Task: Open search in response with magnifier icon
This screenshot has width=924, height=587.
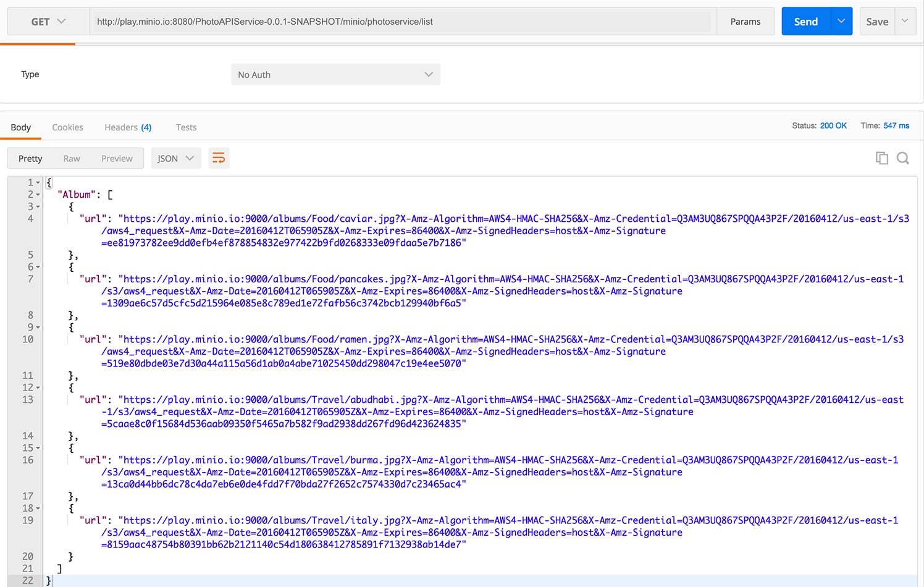Action: [x=902, y=158]
